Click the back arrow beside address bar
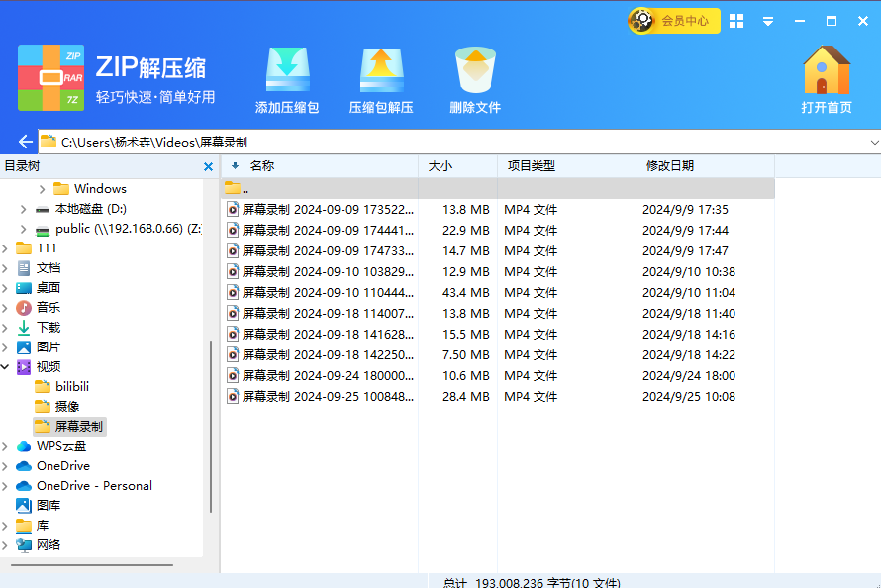 tap(26, 142)
